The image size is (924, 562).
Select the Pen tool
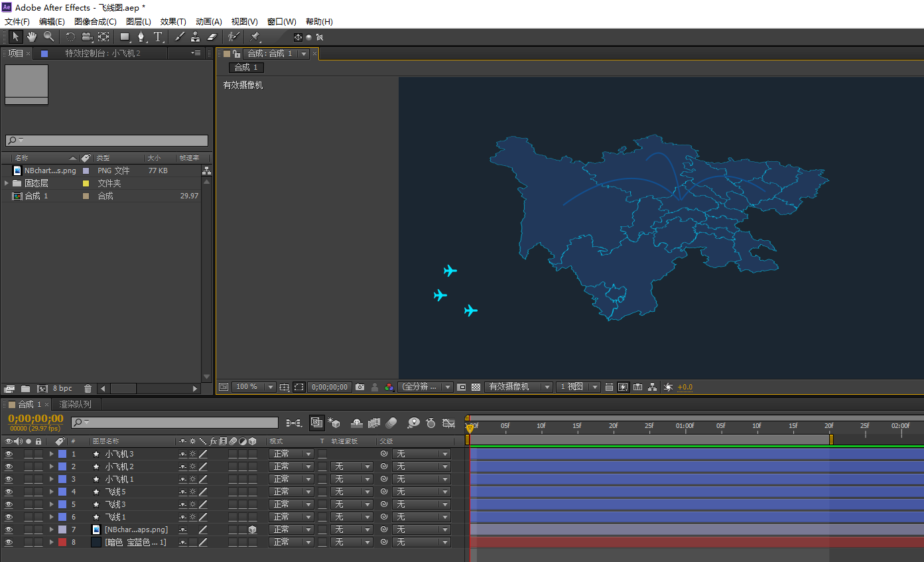pyautogui.click(x=141, y=37)
